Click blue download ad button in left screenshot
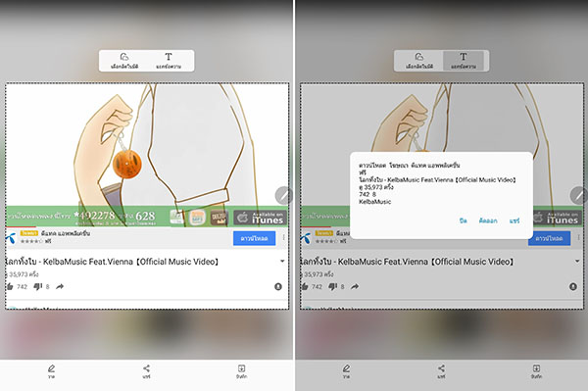 click(x=254, y=238)
